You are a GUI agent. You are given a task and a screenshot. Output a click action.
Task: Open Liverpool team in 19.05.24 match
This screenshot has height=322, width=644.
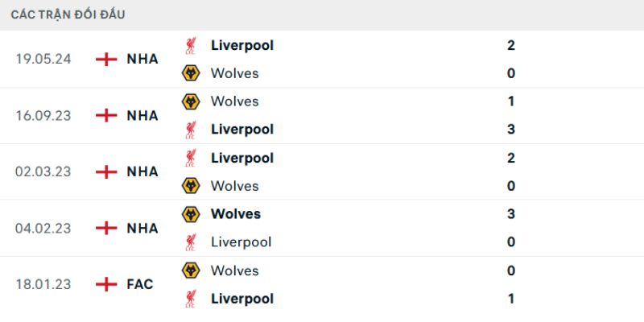[x=242, y=45]
